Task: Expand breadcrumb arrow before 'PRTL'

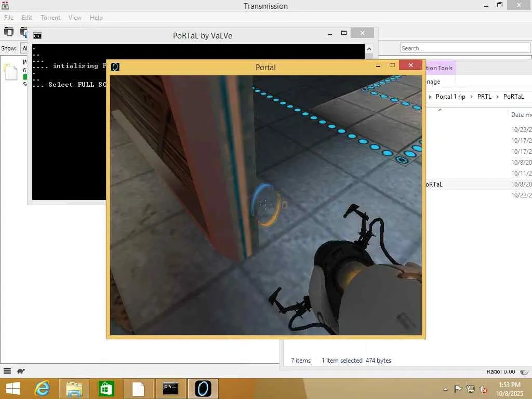Action: click(x=471, y=97)
